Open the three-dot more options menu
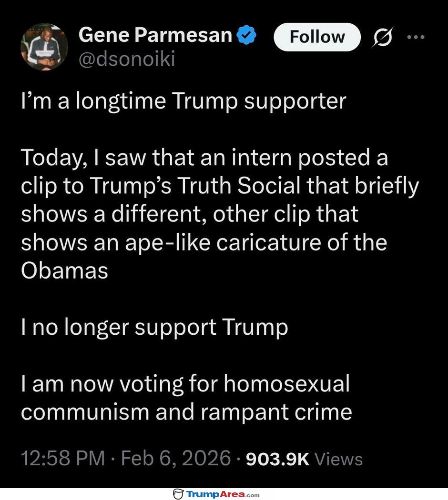This screenshot has width=448, height=500. (x=415, y=37)
